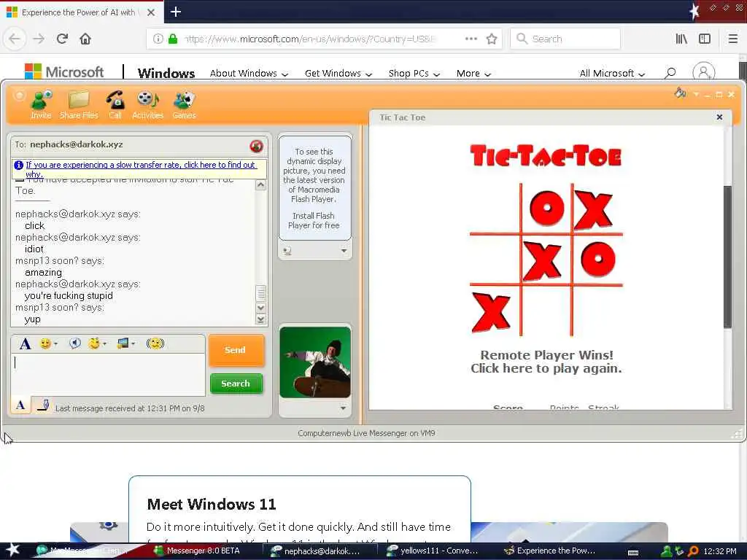Expand Get Windows menu
The image size is (747, 560).
pyautogui.click(x=338, y=74)
